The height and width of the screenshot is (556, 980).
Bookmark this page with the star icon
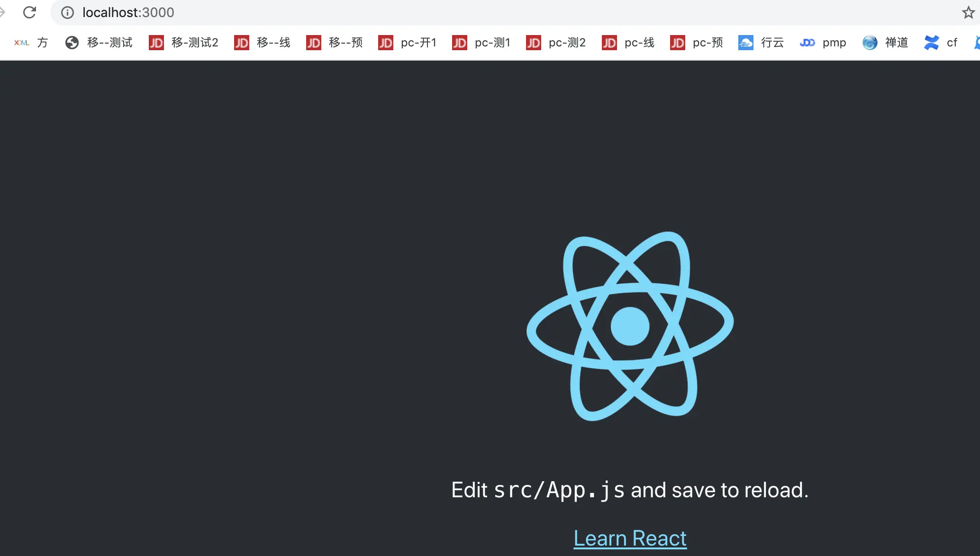pyautogui.click(x=968, y=12)
